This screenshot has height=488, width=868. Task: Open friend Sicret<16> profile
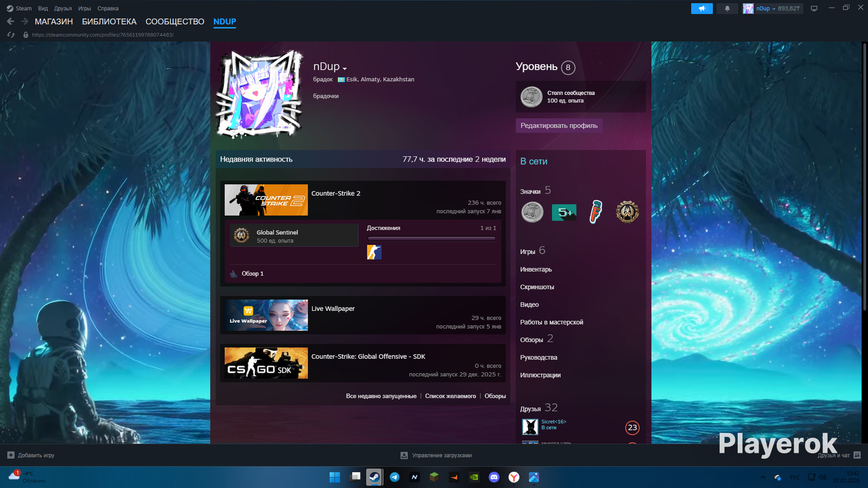tap(554, 422)
